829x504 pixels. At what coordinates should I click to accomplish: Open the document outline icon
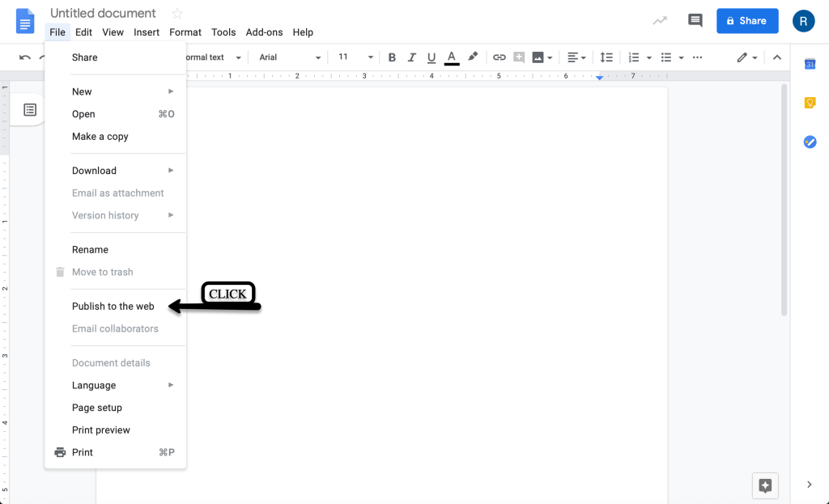30,110
